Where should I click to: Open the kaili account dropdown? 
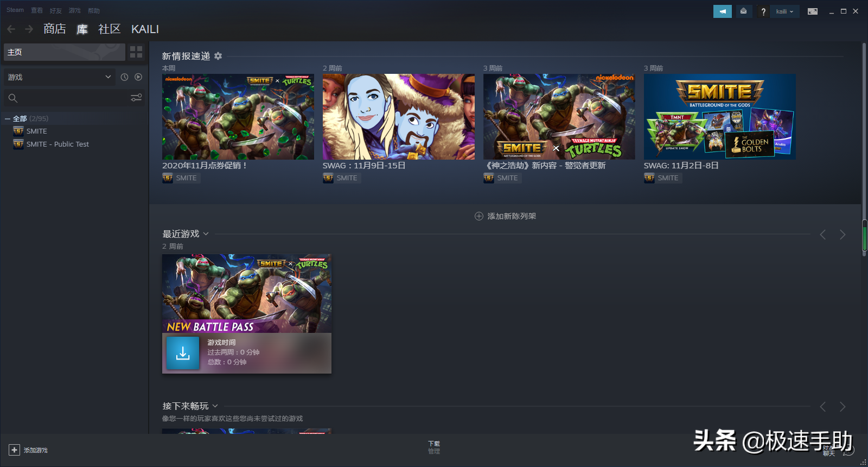point(784,11)
